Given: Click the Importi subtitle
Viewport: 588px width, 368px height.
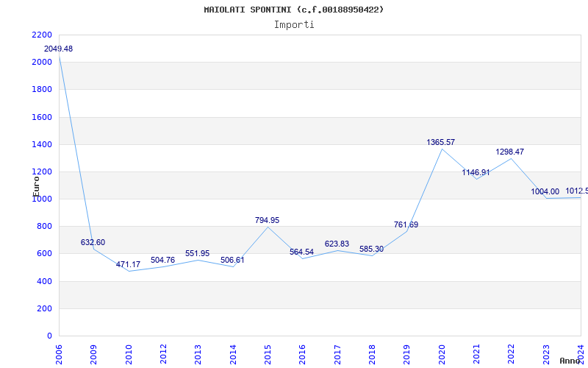Looking at the screenshot, I should (x=294, y=24).
